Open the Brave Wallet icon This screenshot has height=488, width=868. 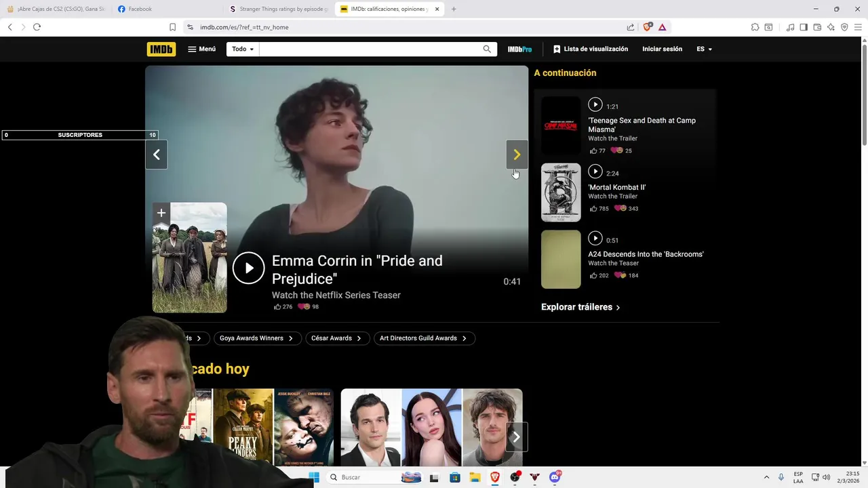(x=817, y=27)
